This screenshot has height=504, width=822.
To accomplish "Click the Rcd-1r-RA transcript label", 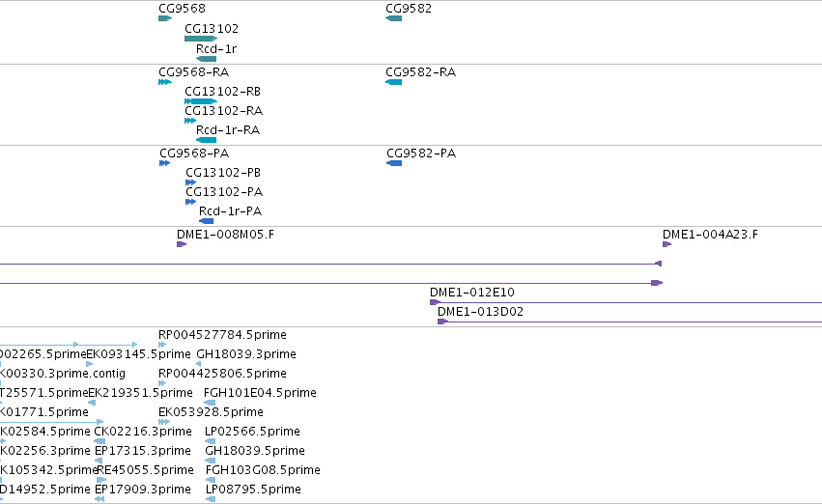I will 228,130.
